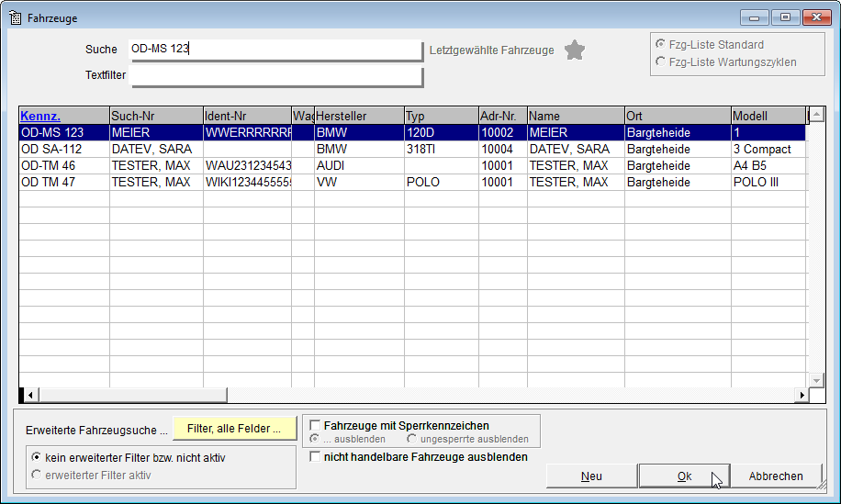
Task: Select the row with license plate OD-MS 123
Action: click(x=412, y=132)
